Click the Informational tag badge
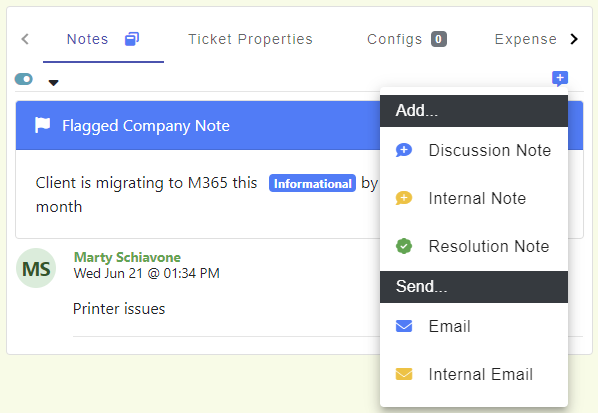This screenshot has width=598, height=413. pyautogui.click(x=312, y=183)
